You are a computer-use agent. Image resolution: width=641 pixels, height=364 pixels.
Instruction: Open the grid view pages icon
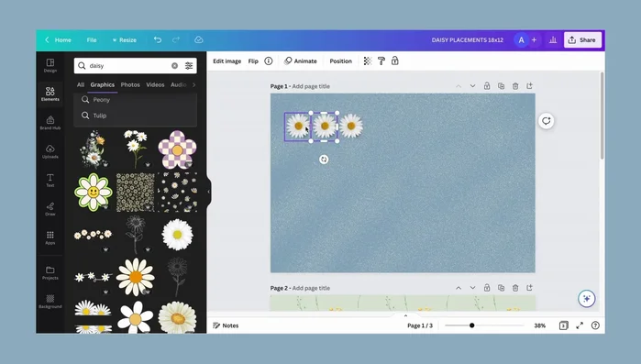point(564,325)
